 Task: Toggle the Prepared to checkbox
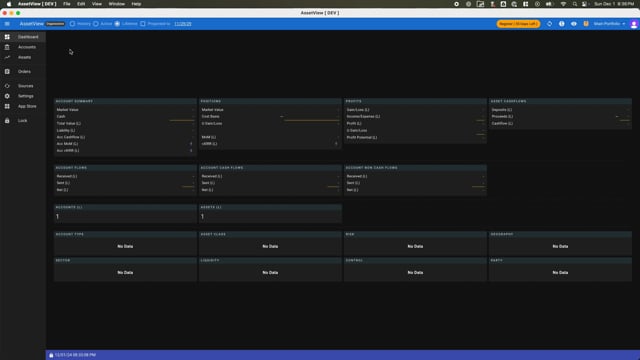(x=143, y=24)
